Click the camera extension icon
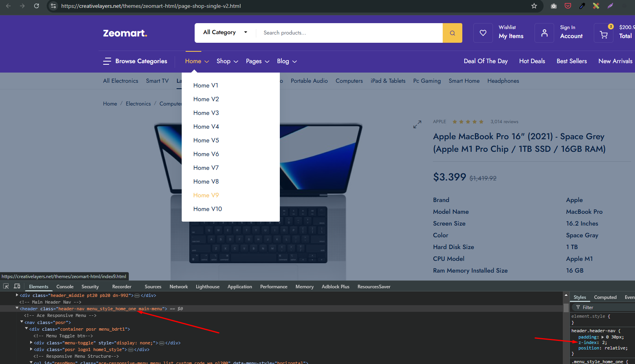 (554, 6)
